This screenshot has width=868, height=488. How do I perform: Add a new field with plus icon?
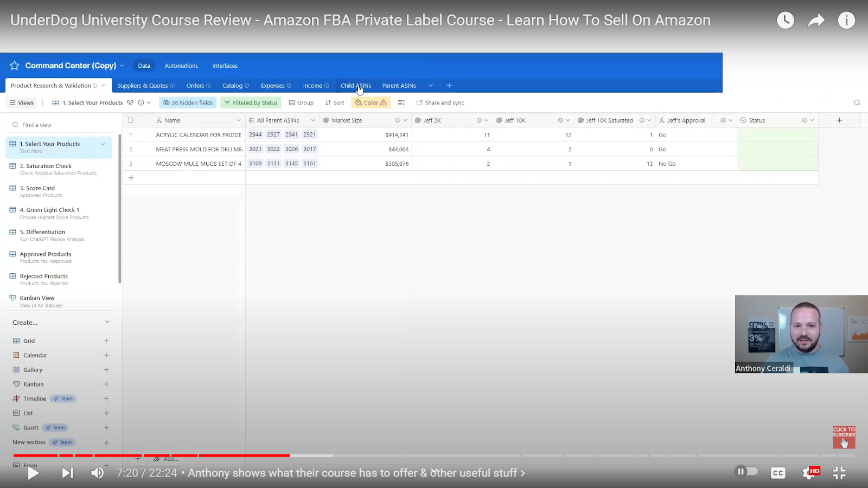click(839, 120)
